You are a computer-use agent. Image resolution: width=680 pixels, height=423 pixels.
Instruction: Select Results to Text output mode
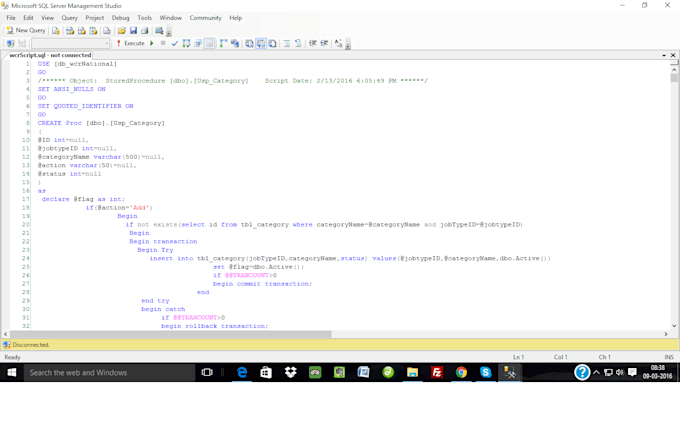coord(249,43)
